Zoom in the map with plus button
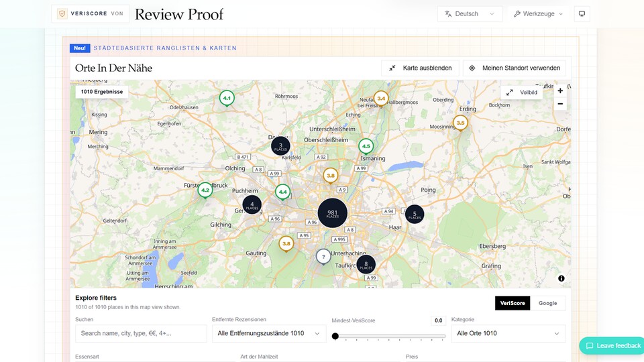 coord(560,90)
